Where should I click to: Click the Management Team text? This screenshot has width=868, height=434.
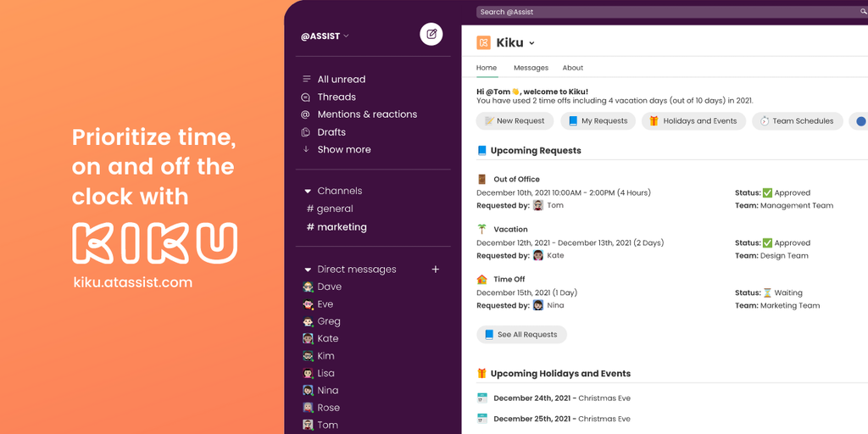797,205
